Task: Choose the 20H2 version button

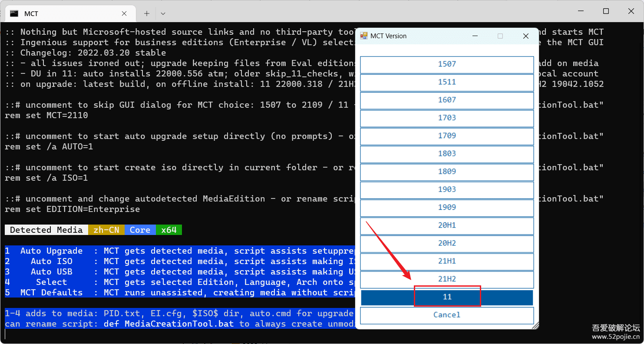Action: 447,243
